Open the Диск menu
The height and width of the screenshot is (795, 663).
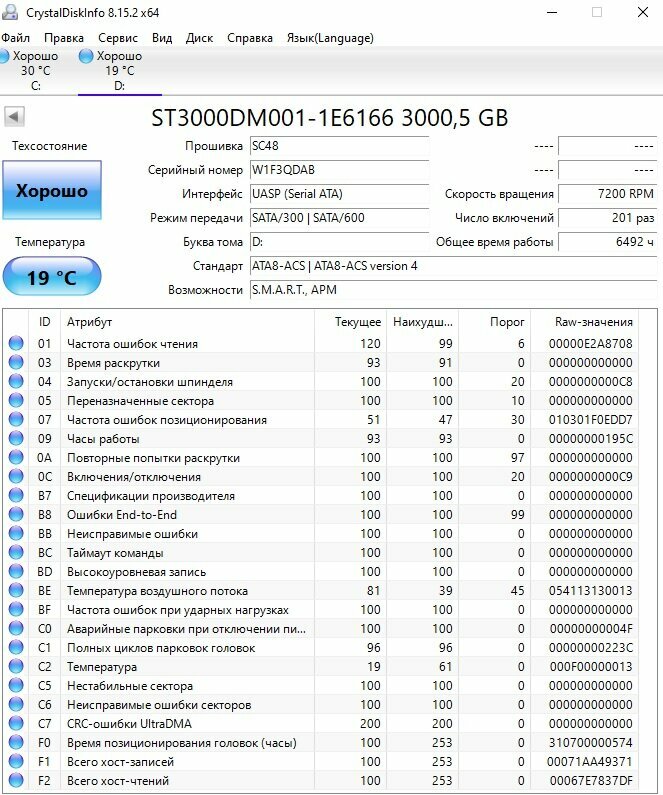point(199,38)
